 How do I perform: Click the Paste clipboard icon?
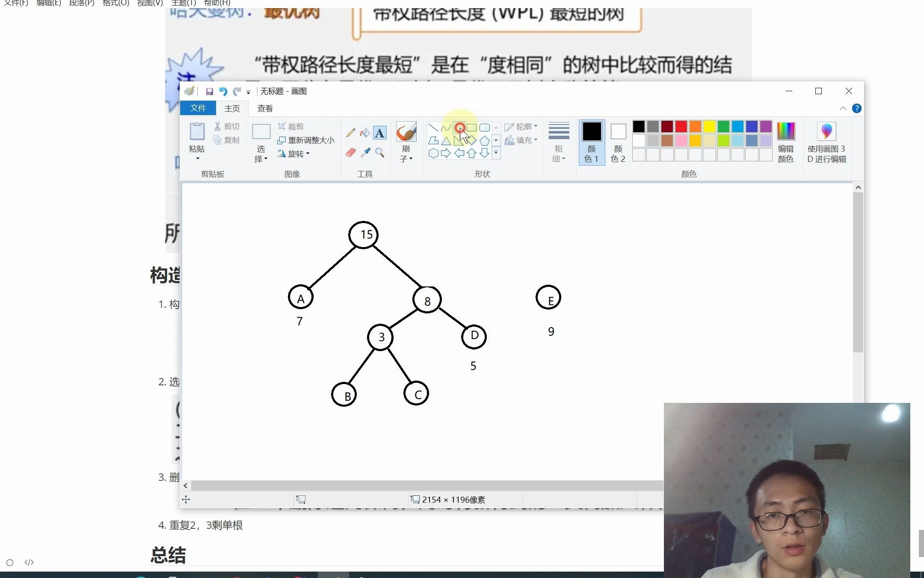[197, 131]
